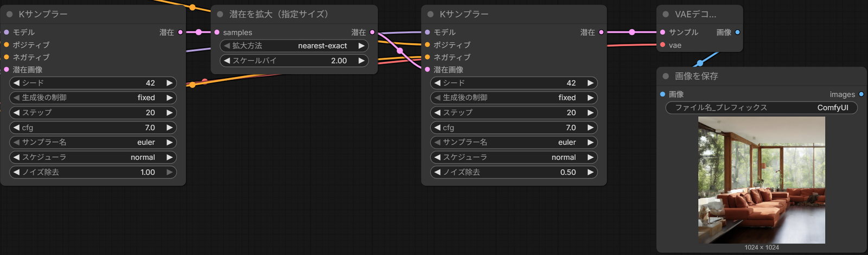Click the VAEデコ... node title
Screen dimensions: 868x255
tap(695, 14)
